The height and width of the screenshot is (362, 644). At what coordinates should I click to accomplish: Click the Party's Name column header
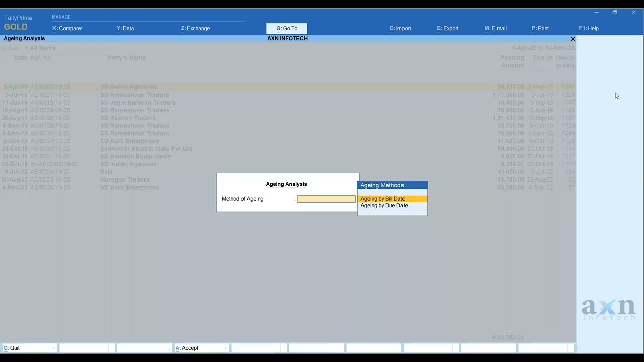tap(127, 58)
